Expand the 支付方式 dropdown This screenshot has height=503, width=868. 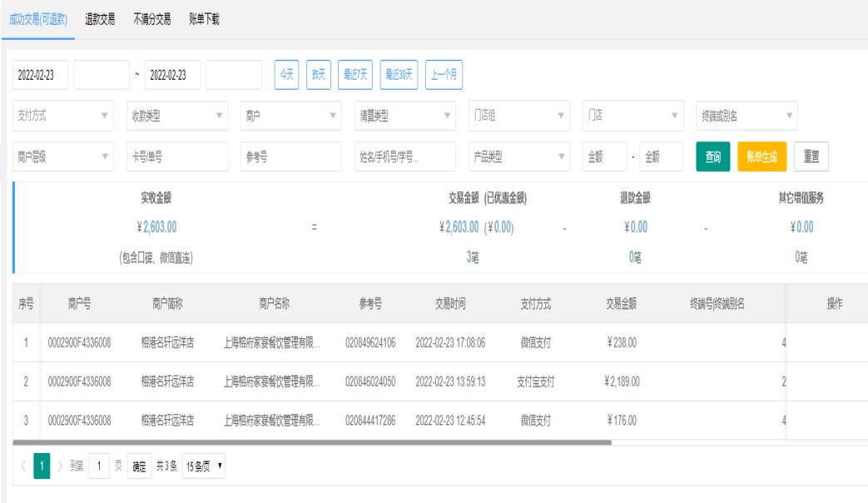pos(63,116)
